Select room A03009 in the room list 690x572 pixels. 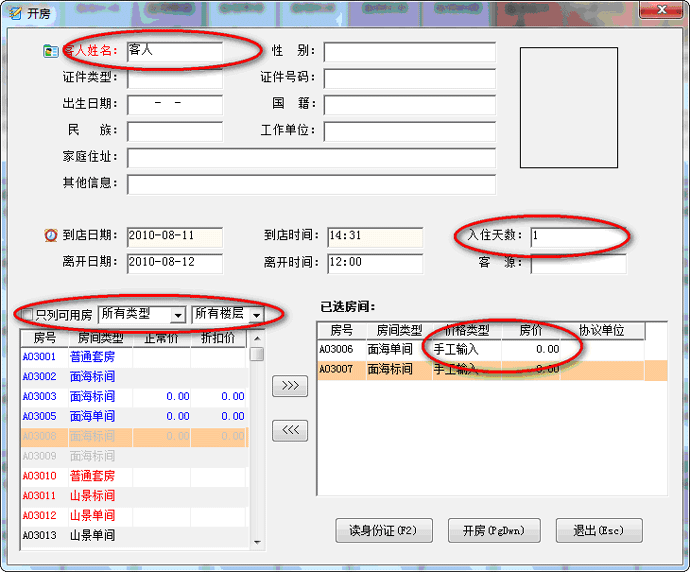click(x=135, y=456)
